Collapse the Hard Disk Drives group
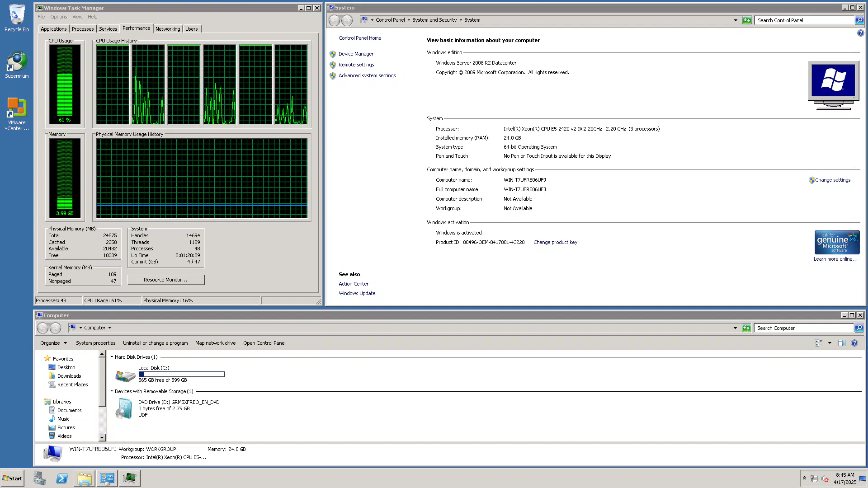 point(112,357)
